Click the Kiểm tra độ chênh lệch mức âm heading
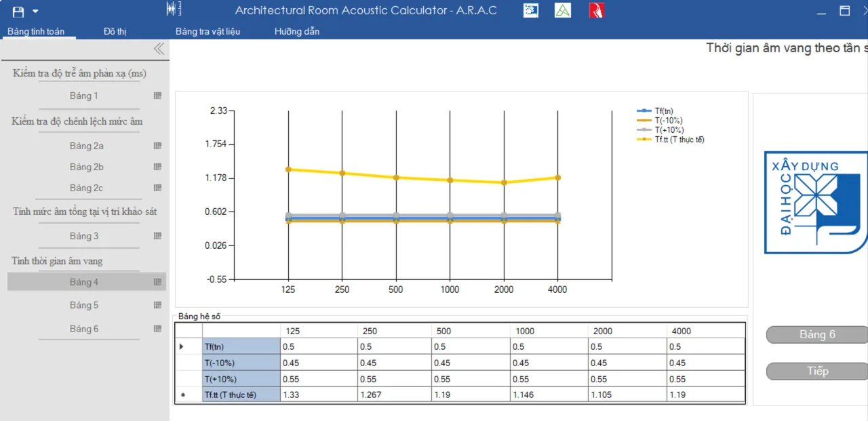 (77, 121)
